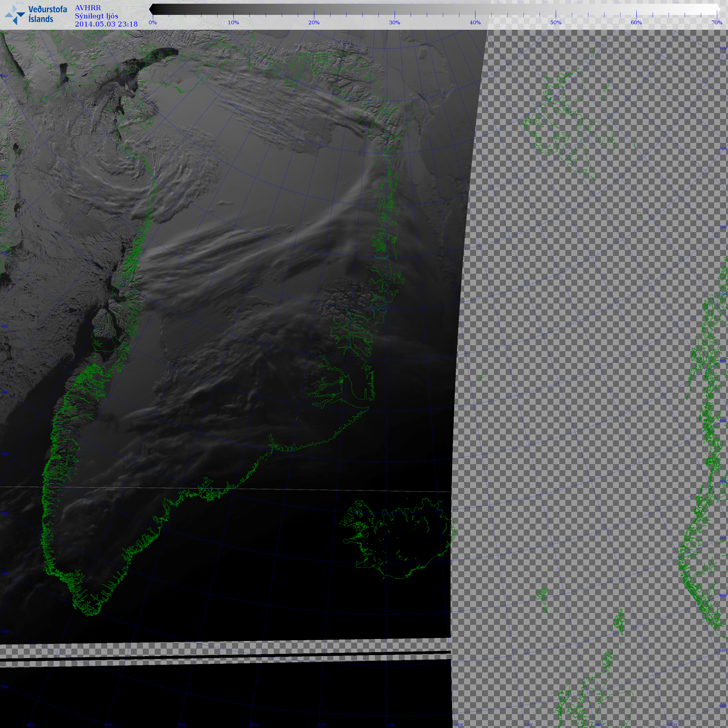This screenshot has height=728, width=728.
Task: Click the white right arrow of colorbar
Action: tap(718, 9)
